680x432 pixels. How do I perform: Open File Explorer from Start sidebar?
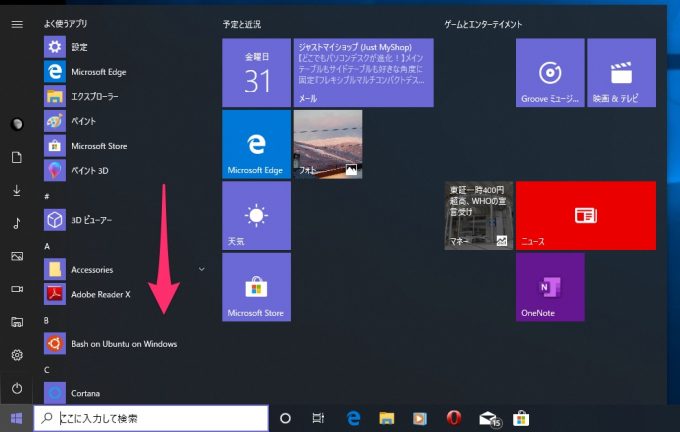pos(17,322)
